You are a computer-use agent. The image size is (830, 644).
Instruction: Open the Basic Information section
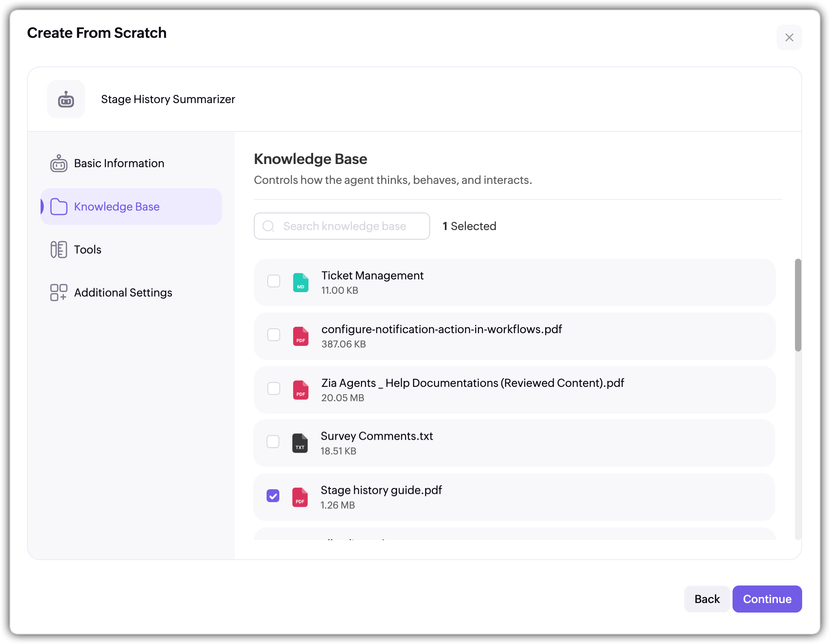click(x=119, y=163)
